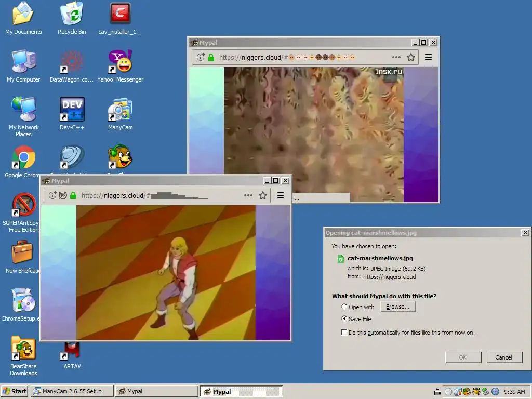The height and width of the screenshot is (399, 532).
Task: Click the ManyCam icon in the system tray
Action: click(457, 392)
